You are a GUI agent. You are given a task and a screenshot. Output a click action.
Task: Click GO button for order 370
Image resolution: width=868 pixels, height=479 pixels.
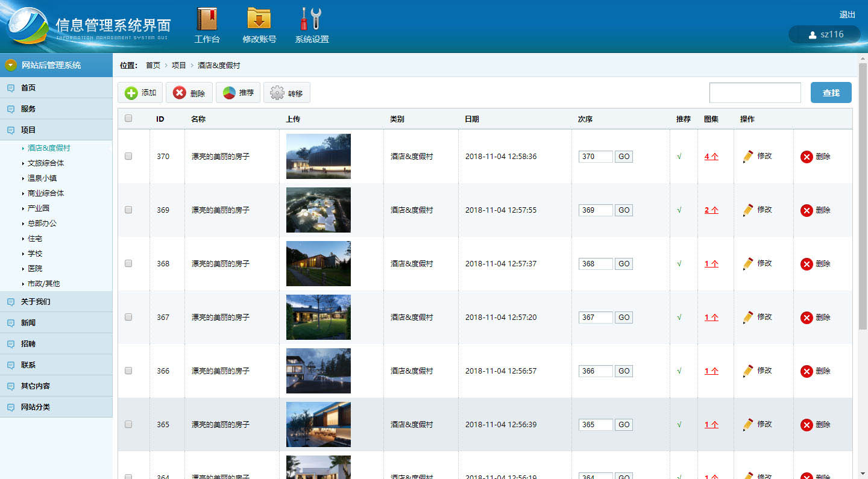pyautogui.click(x=624, y=157)
